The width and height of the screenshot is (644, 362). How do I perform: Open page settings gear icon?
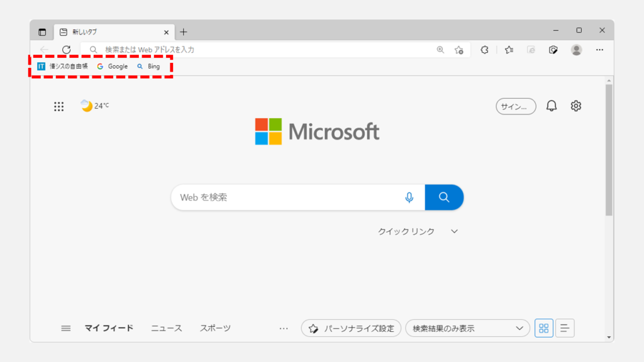(576, 106)
